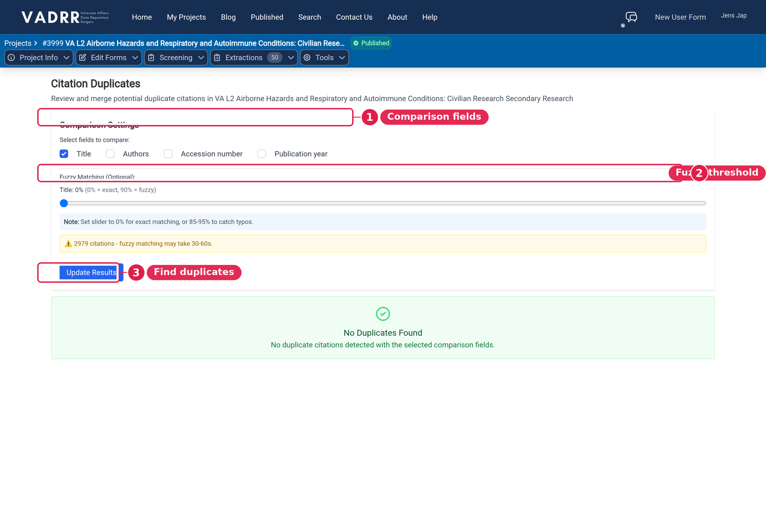Click the Edit Forms pencil icon

click(x=82, y=57)
